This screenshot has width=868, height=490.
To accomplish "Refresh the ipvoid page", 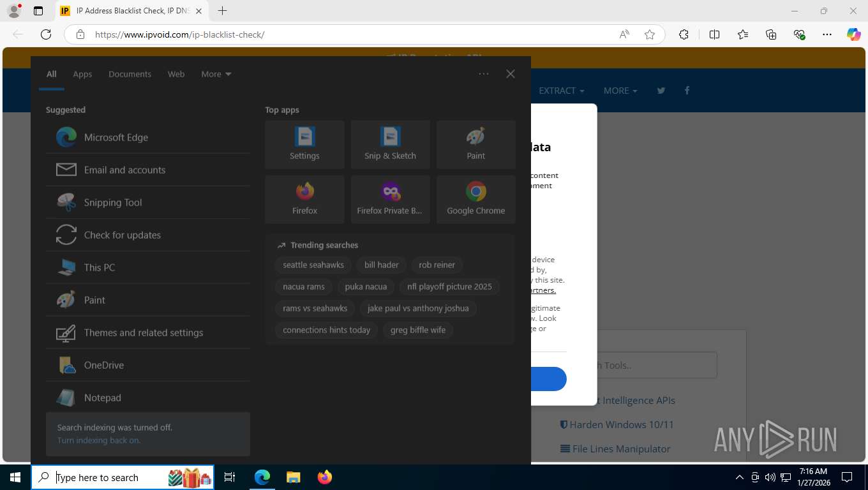I will tap(46, 34).
